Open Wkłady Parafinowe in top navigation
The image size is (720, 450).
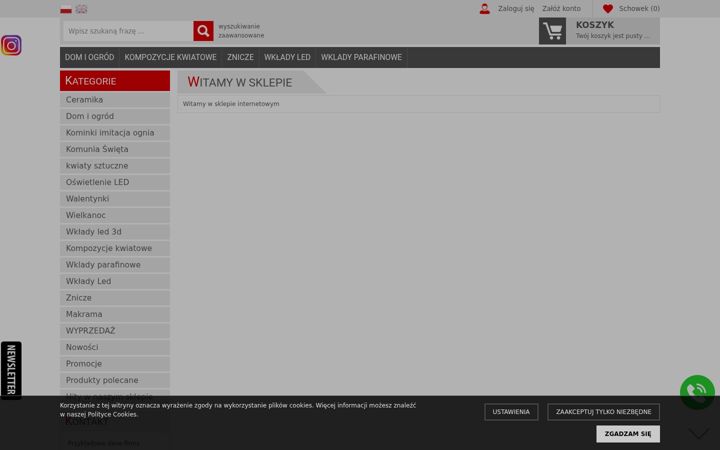pyautogui.click(x=361, y=57)
